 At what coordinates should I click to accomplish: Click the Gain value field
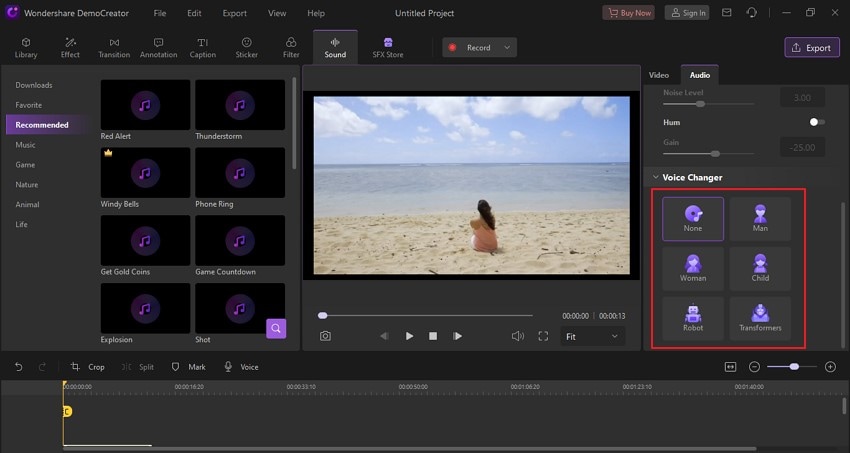(802, 147)
